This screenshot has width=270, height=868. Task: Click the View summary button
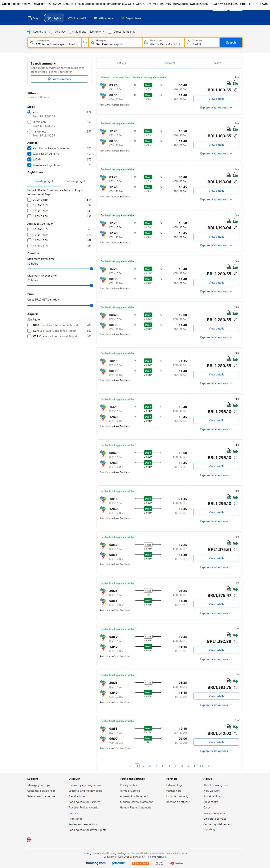(59, 79)
